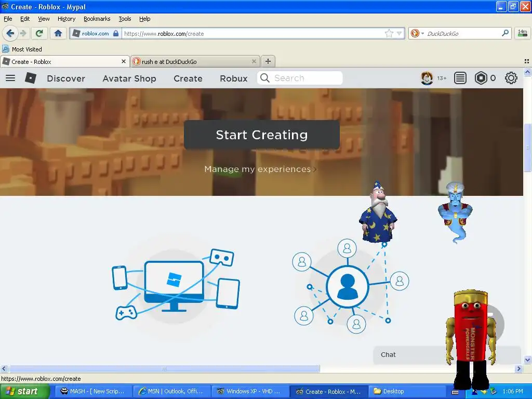
Task: Open the File menu
Action: coord(8,19)
